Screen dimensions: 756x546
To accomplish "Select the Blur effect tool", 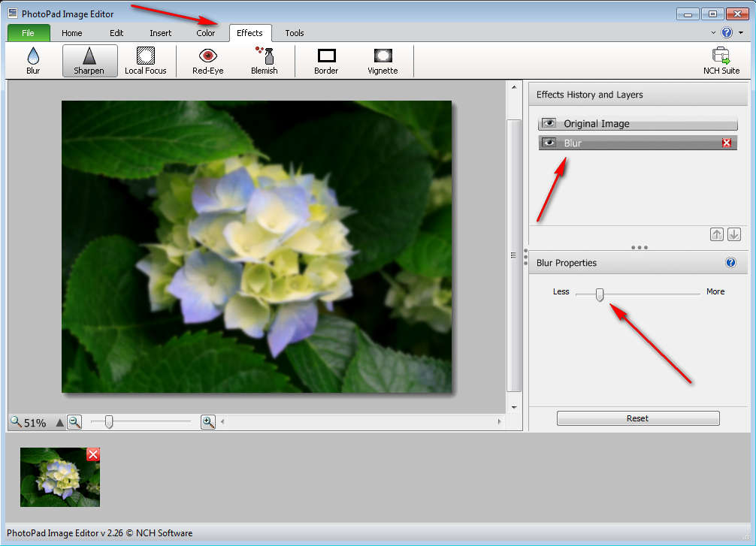I will [x=33, y=61].
